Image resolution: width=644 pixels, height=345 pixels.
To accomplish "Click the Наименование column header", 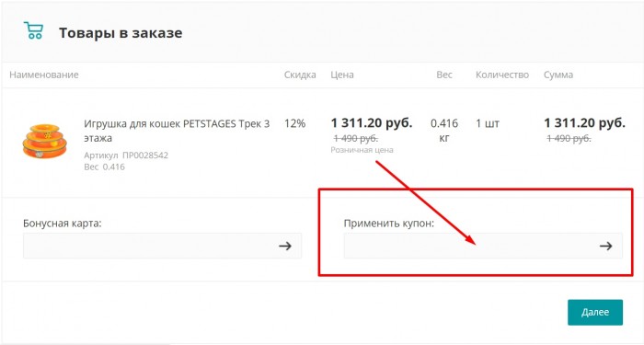I will pos(44,75).
